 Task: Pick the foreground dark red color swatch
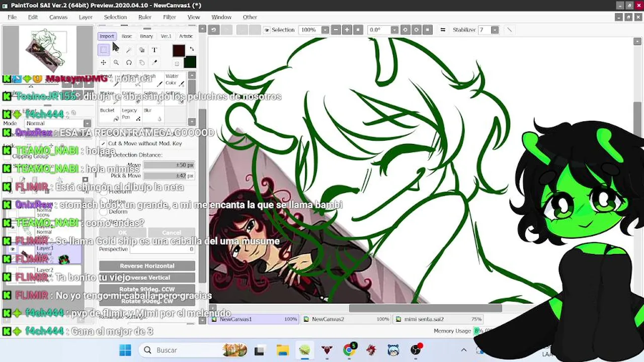point(179,51)
